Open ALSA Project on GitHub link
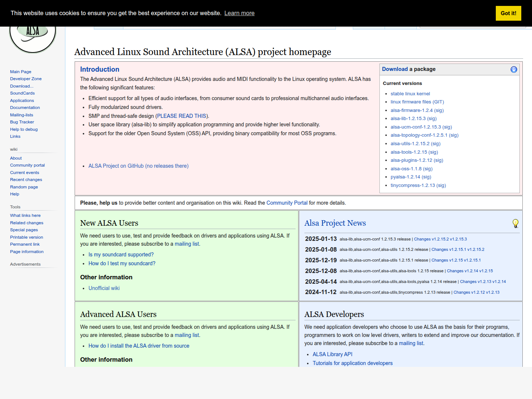Image resolution: width=532 pixels, height=399 pixels. pyautogui.click(x=139, y=166)
